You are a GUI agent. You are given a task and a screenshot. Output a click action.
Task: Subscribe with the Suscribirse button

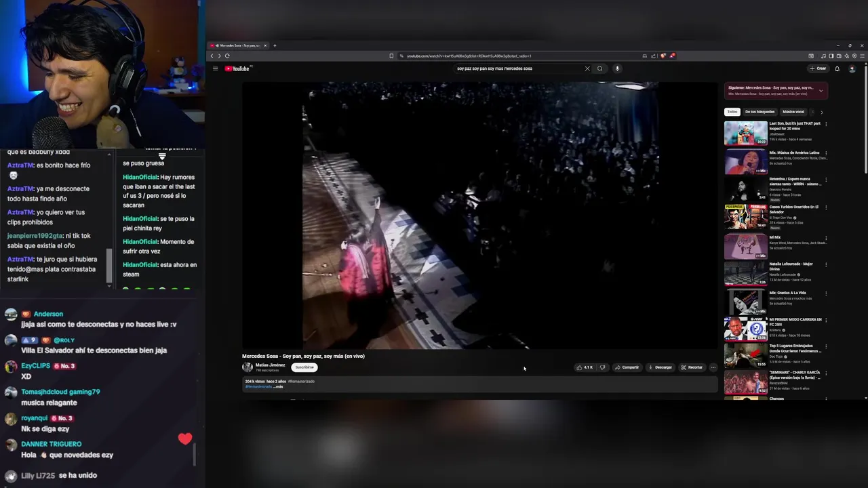pos(304,367)
